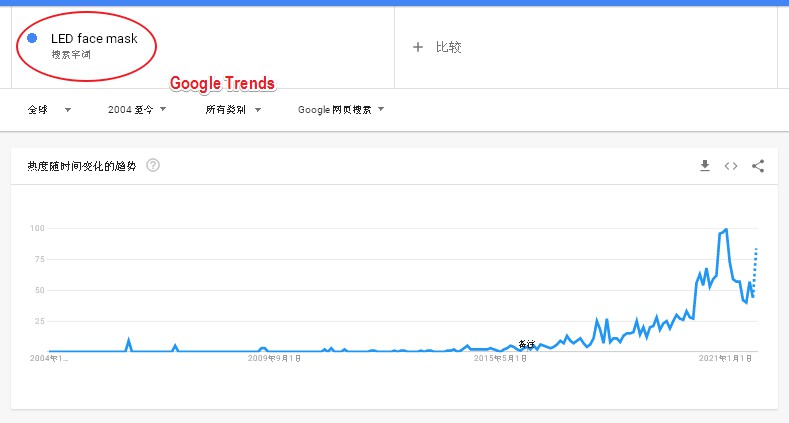Click the blue dot for LED face mask
This screenshot has width=789, height=423.
pyautogui.click(x=32, y=38)
